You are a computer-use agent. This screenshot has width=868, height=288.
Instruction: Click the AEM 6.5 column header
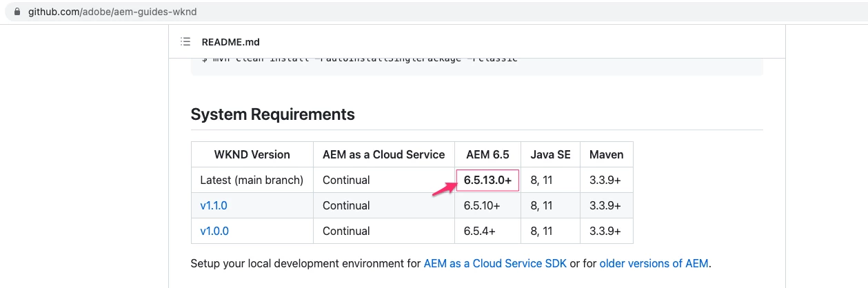point(487,154)
